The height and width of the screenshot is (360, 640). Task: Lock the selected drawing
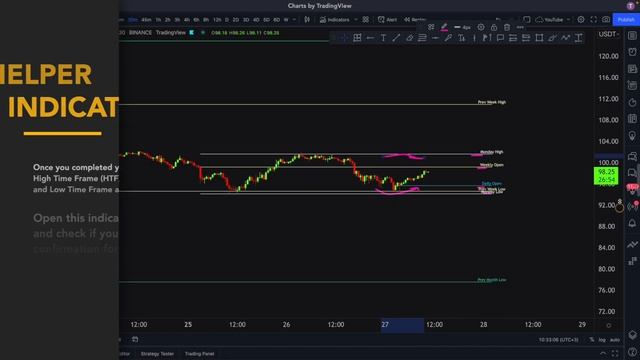494,27
